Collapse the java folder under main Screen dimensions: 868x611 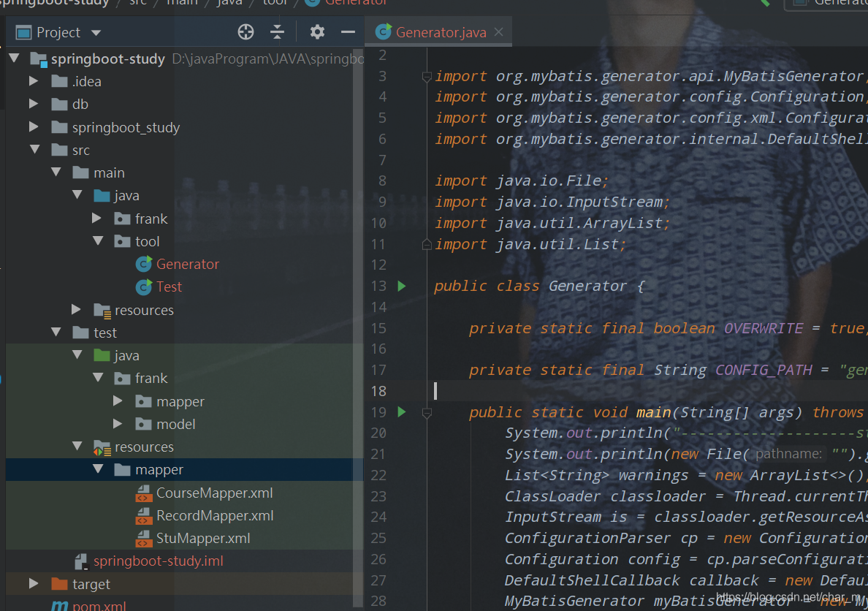point(77,195)
